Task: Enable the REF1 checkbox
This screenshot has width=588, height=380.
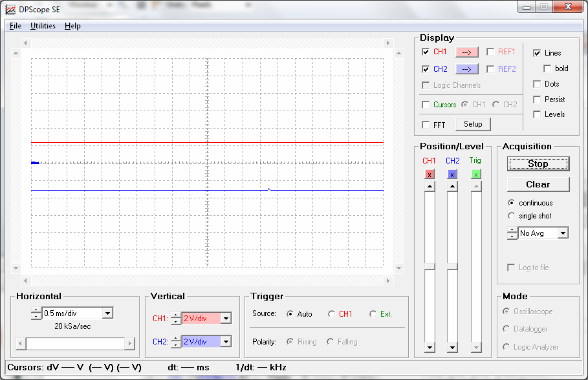Action: point(490,52)
